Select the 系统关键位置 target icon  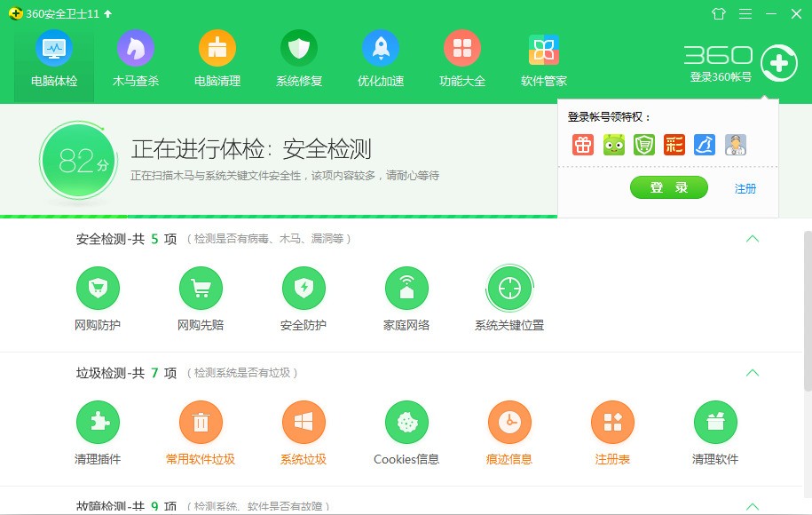510,288
